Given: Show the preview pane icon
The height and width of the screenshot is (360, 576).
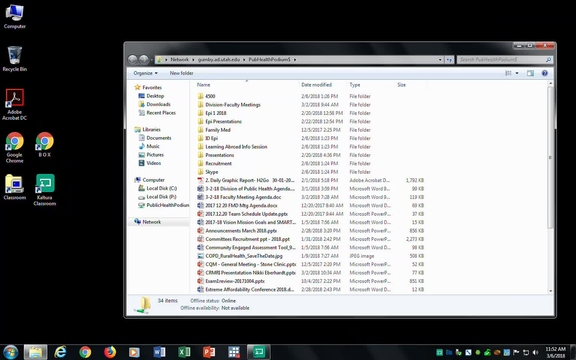Looking at the screenshot, I should click(530, 73).
